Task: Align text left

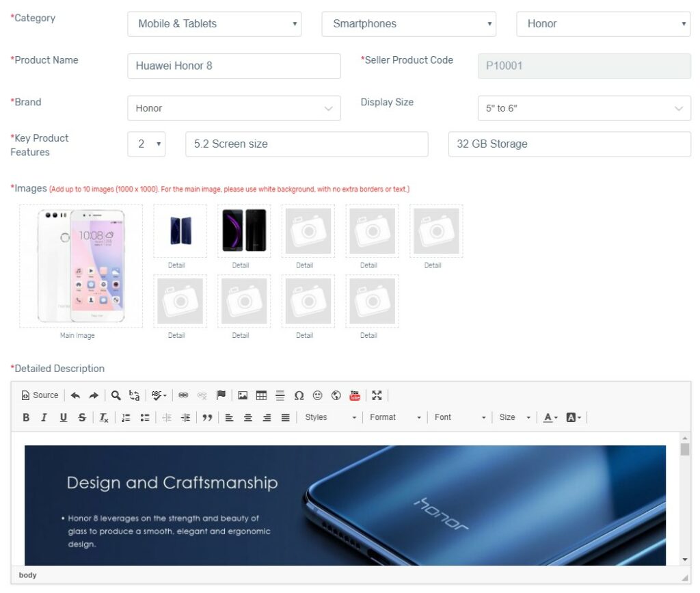Action: [229, 417]
